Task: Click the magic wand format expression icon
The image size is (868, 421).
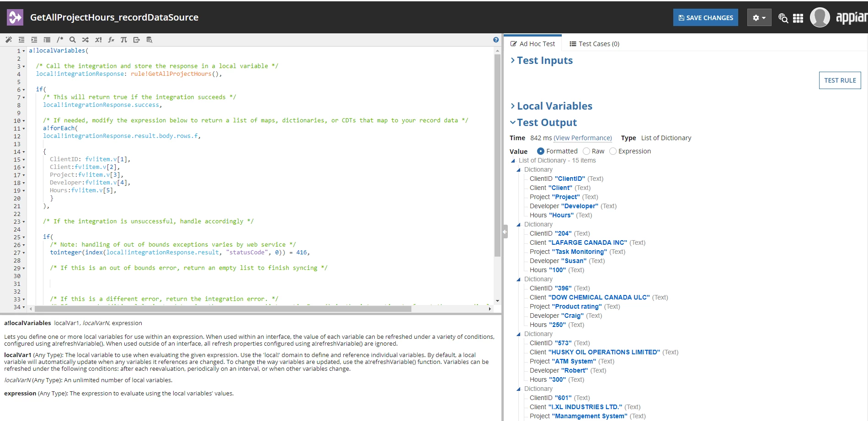Action: coord(9,40)
